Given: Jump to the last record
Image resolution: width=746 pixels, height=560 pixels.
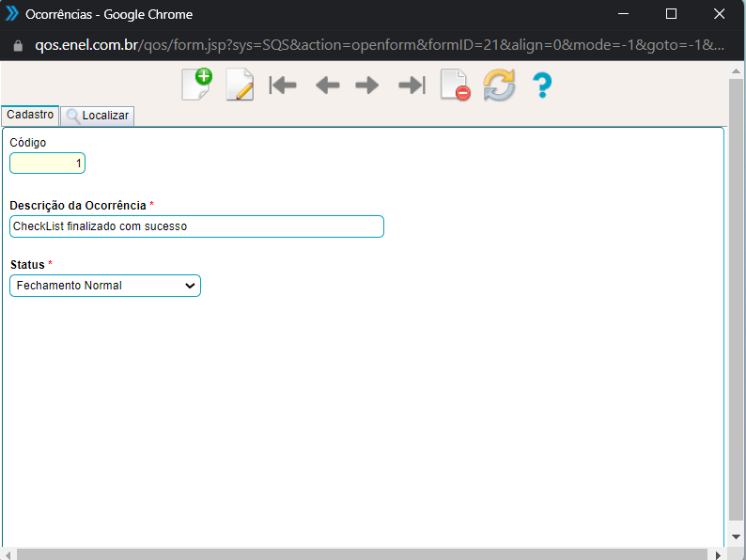Looking at the screenshot, I should [x=412, y=86].
